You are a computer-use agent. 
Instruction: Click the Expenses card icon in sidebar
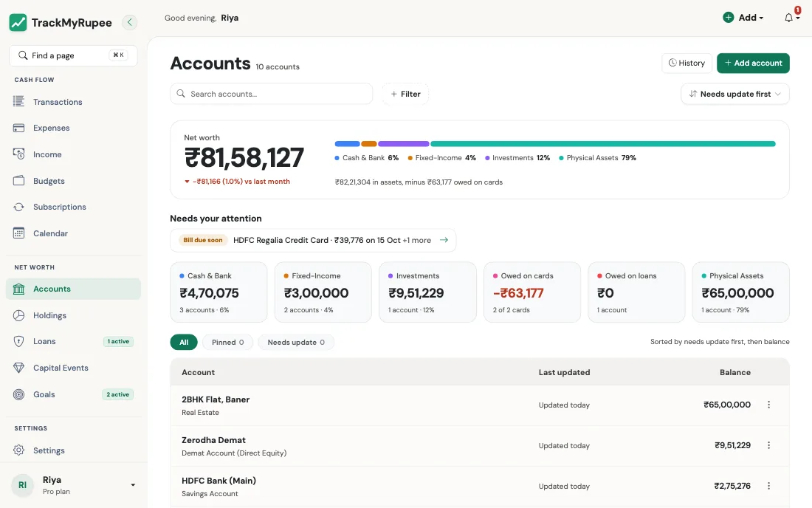click(18, 128)
